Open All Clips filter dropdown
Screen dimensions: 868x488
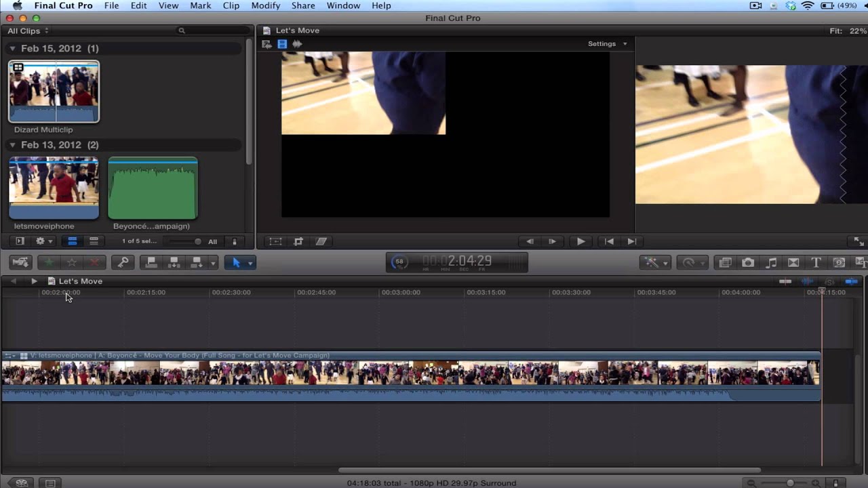(x=28, y=31)
